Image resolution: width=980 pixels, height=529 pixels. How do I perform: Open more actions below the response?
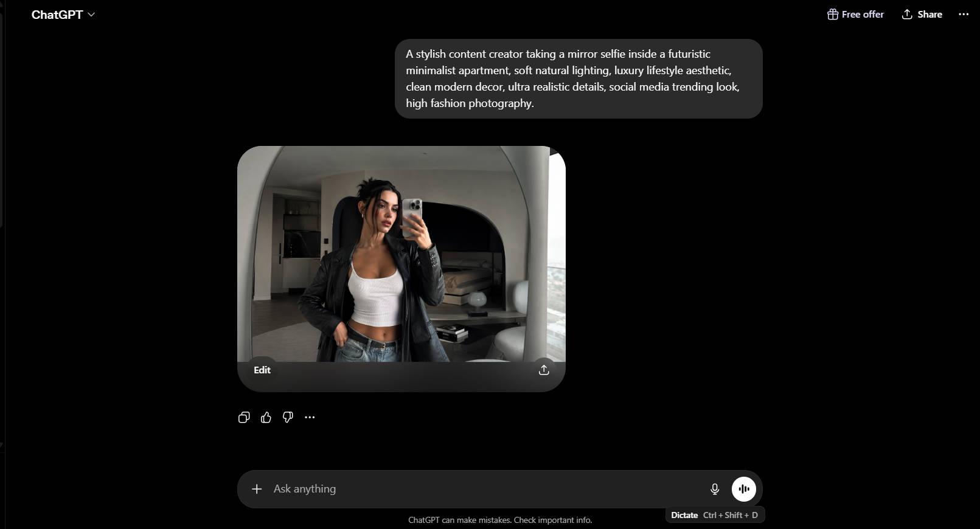point(310,417)
